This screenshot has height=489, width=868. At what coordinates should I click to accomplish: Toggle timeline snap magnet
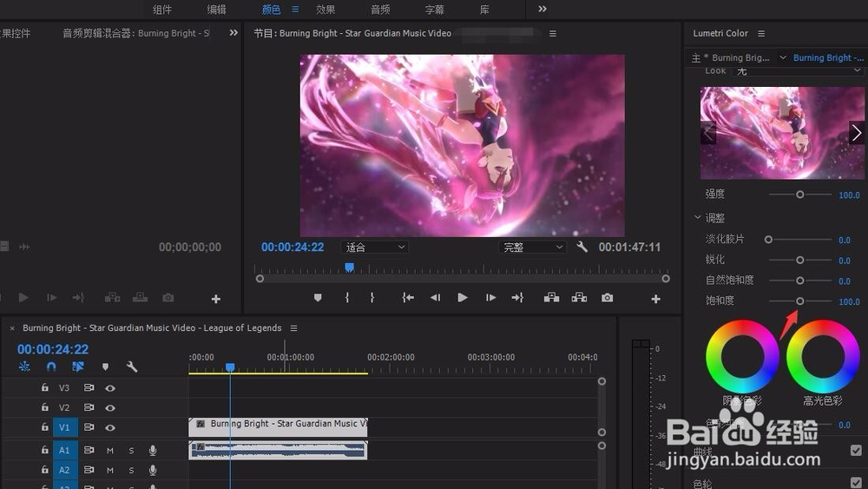[x=51, y=367]
